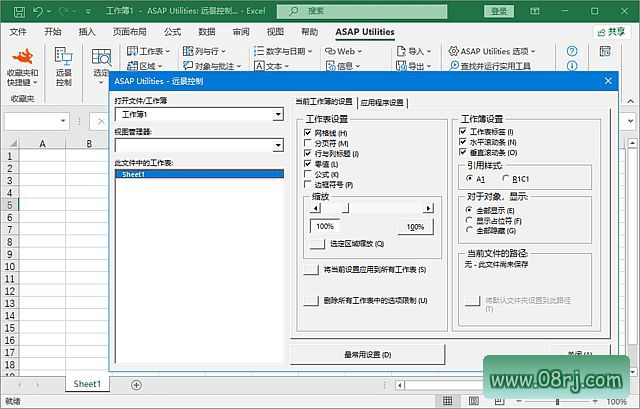Click the Undo arrow icon
640x409 pixels.
coord(38,11)
